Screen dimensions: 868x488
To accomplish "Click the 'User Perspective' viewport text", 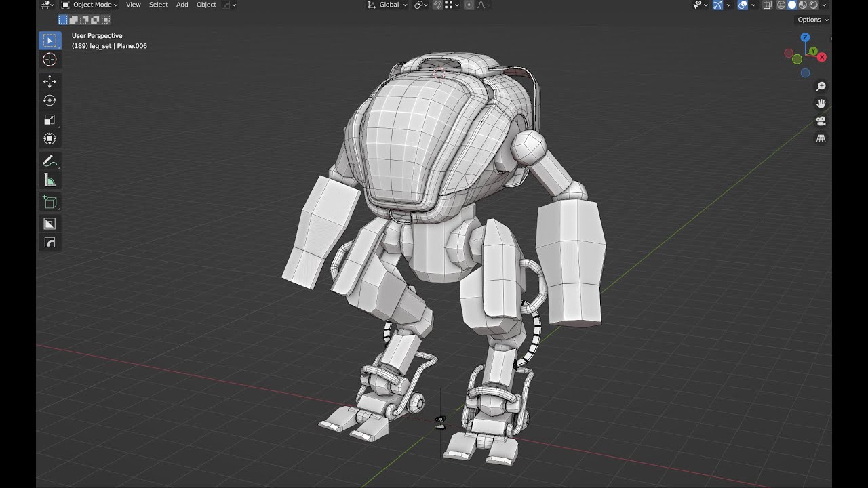I will tap(97, 35).
